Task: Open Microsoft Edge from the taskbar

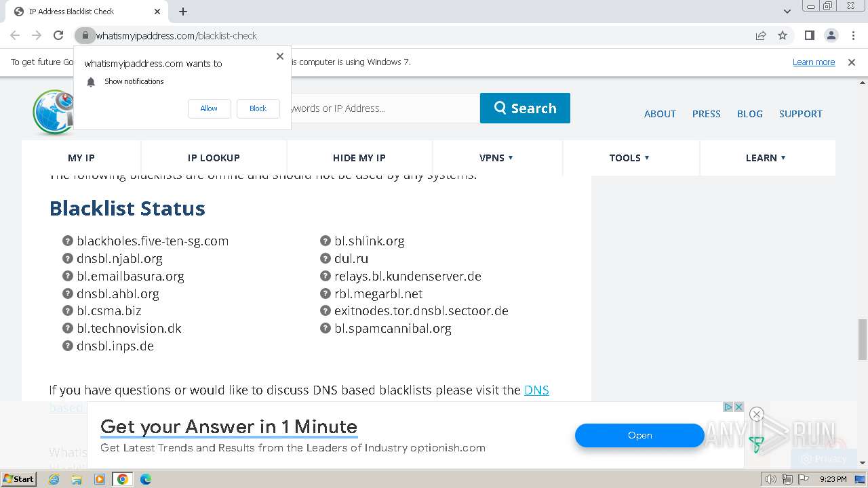Action: coord(145,479)
